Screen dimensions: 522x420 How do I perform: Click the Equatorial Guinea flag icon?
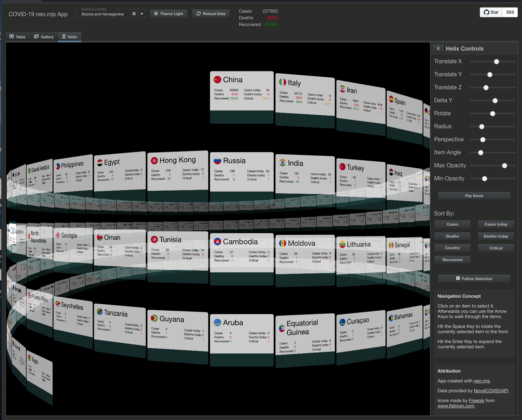[282, 329]
